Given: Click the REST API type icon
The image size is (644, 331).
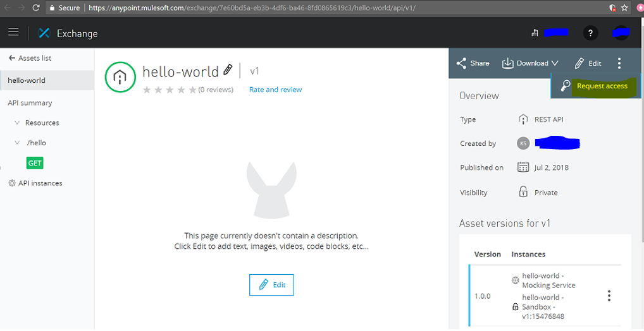Looking at the screenshot, I should (523, 119).
